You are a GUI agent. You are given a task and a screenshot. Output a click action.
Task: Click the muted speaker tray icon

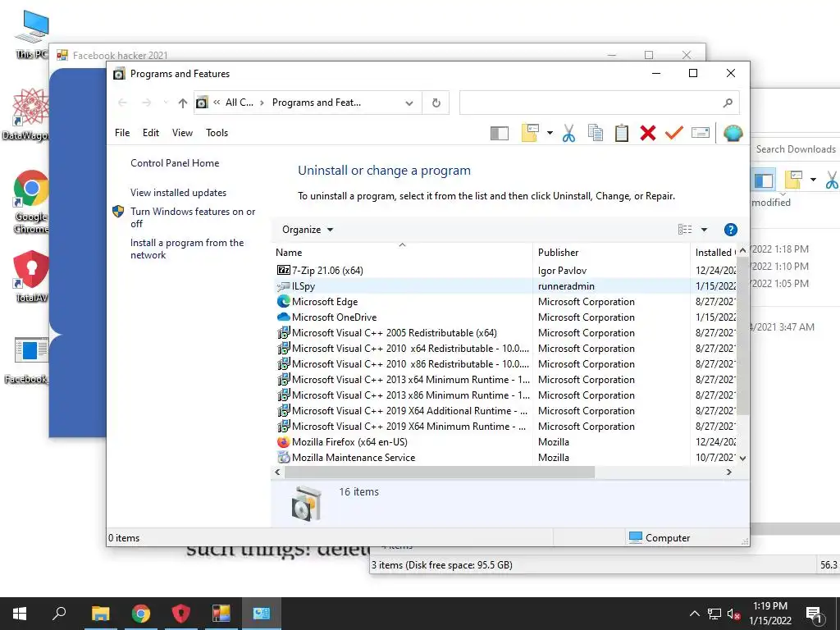[x=733, y=614]
